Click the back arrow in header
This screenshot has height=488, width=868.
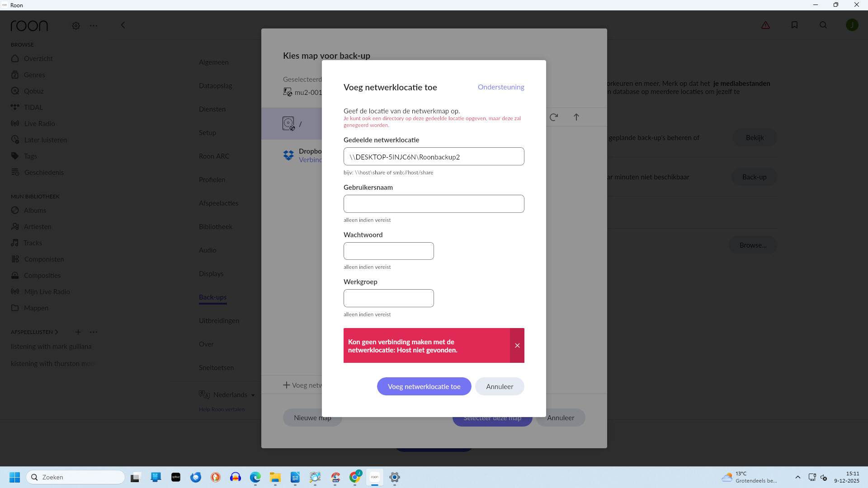[123, 25]
